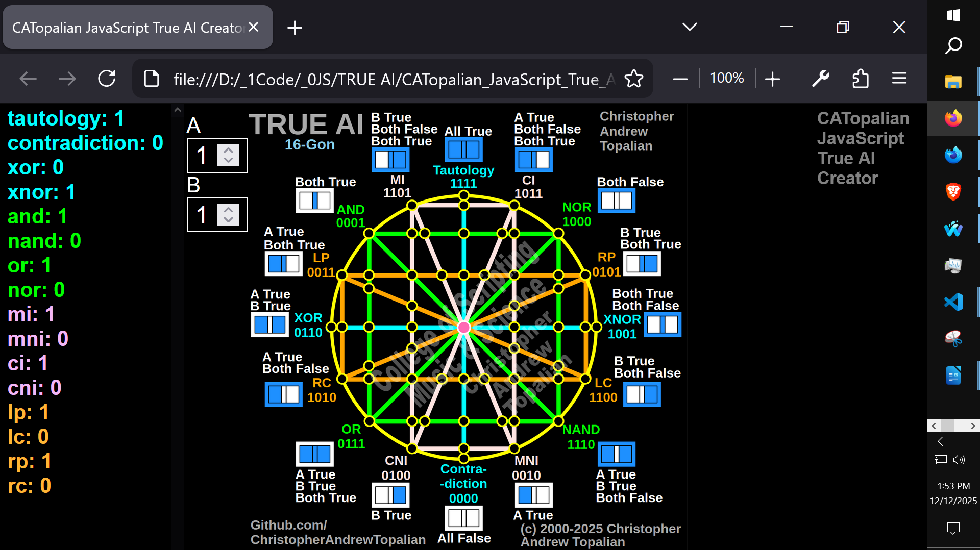This screenshot has height=550, width=980.
Task: Open the Firefox hamburger menu
Action: click(x=899, y=79)
